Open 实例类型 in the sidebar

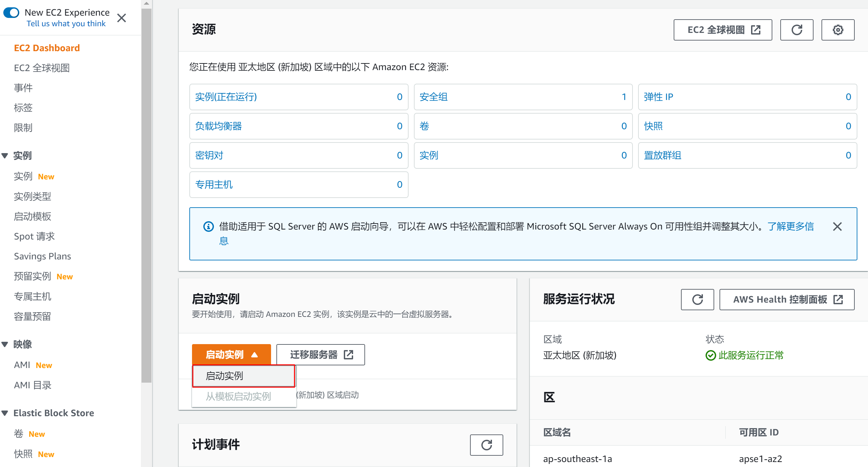pos(32,196)
